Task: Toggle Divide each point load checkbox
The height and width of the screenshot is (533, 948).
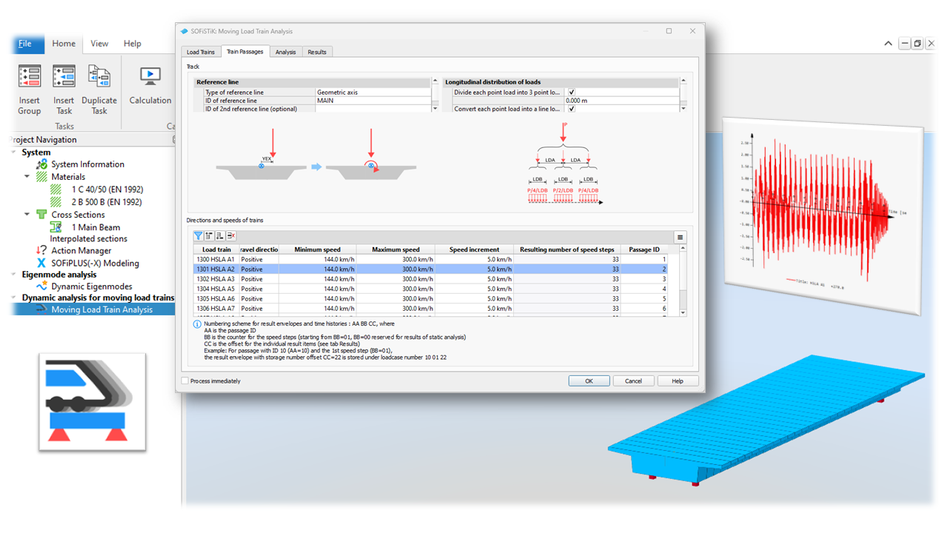Action: (x=571, y=92)
